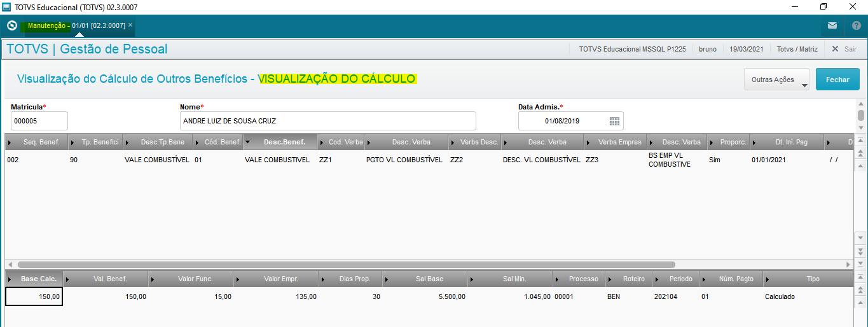Sort by Desc.Tp.Bene column header
The image size is (868, 327).
[158, 142]
